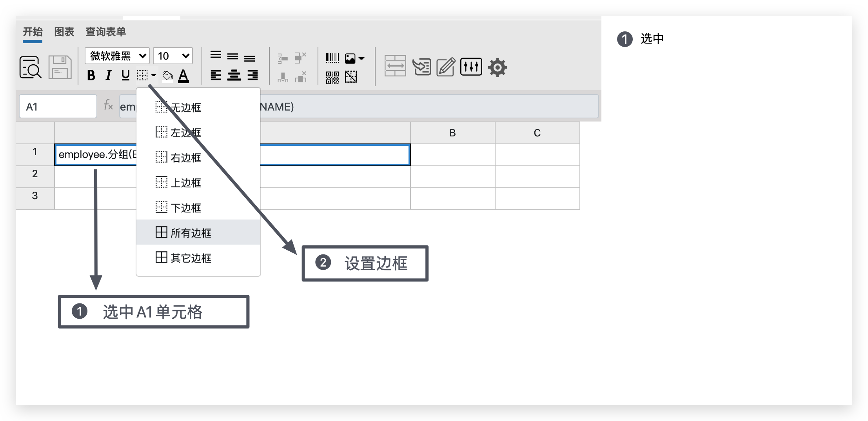Choose 下边框 from the border menu
868x421 pixels.
(x=198, y=207)
